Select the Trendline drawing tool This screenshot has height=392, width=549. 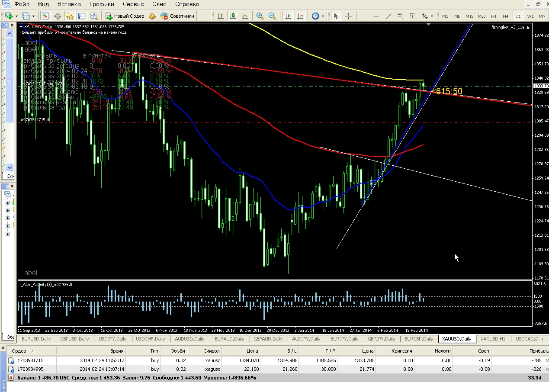pyautogui.click(x=388, y=16)
